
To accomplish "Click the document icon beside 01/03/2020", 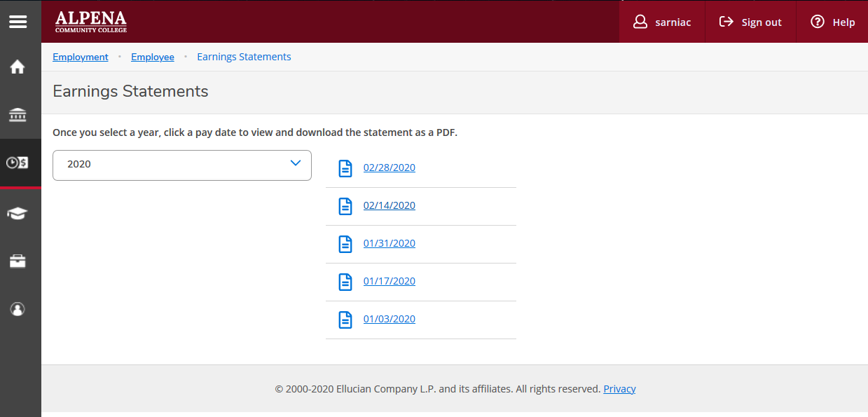I will [345, 320].
